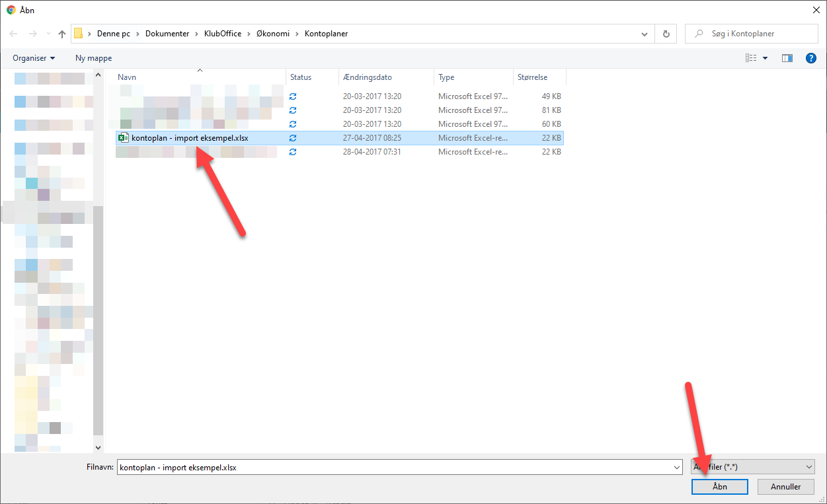This screenshot has height=504, width=827.
Task: Open the Help question mark icon
Action: pyautogui.click(x=810, y=58)
